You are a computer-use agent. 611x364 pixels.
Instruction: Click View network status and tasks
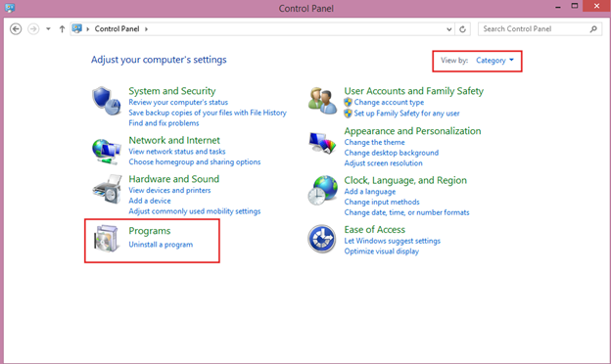(x=177, y=152)
